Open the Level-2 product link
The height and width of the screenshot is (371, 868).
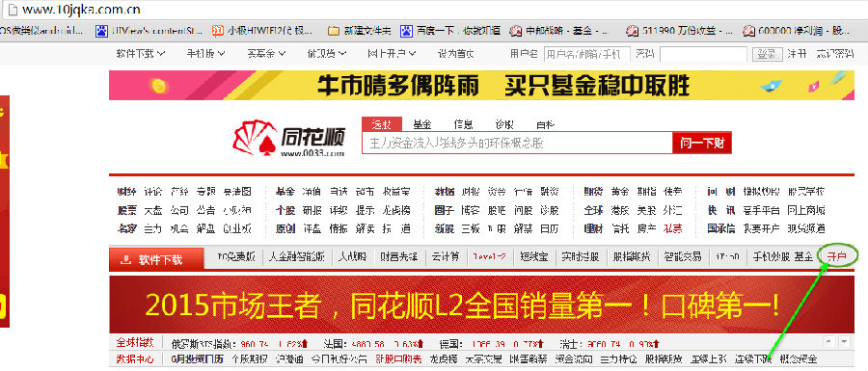click(489, 256)
